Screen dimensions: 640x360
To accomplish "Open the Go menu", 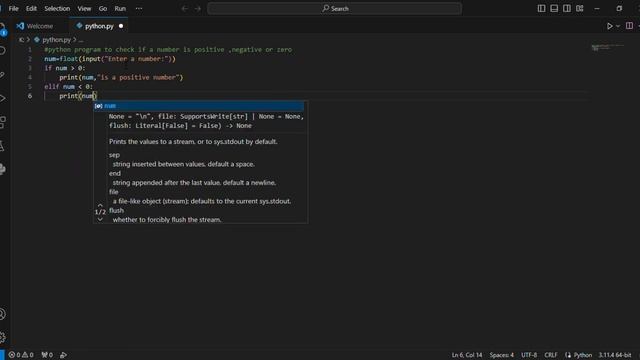I will coord(103,8).
